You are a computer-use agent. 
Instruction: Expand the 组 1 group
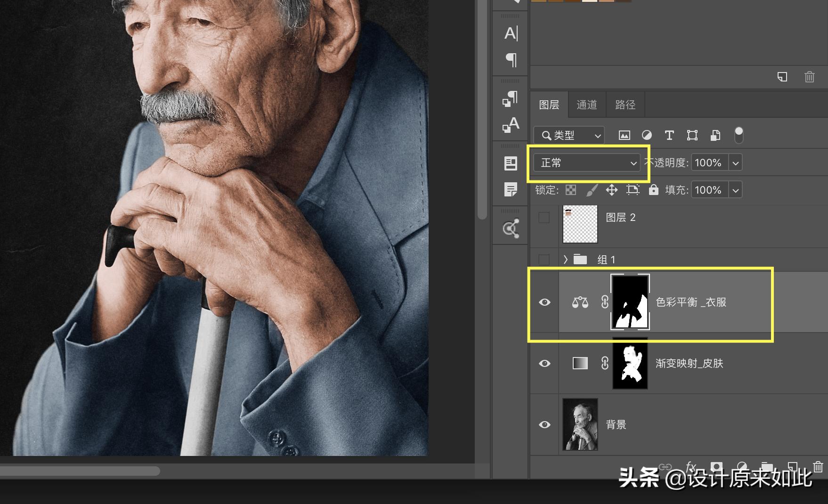pyautogui.click(x=565, y=259)
